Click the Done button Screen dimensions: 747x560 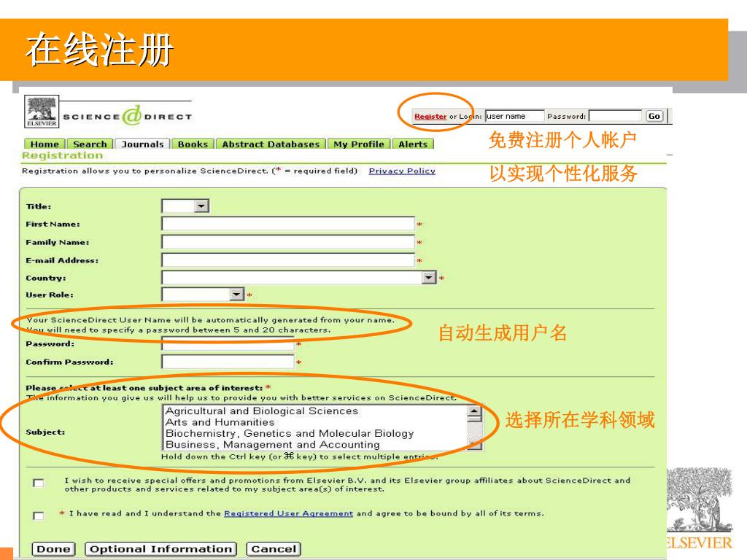tap(53, 549)
